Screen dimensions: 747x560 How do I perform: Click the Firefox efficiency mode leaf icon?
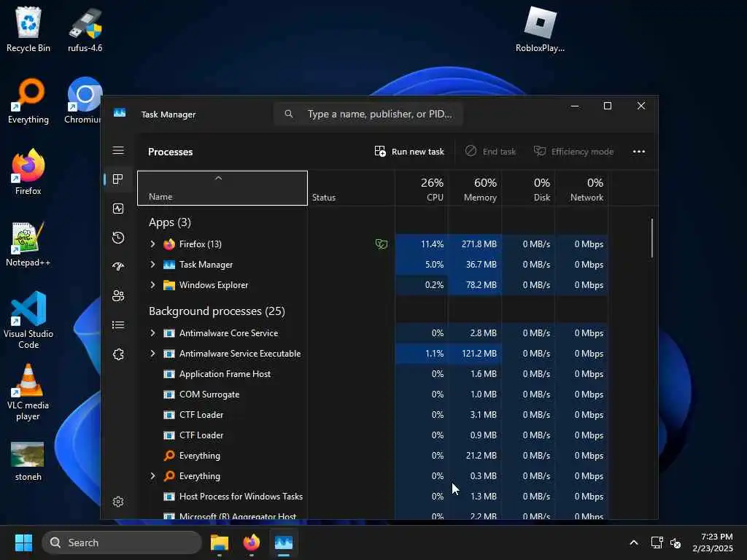pyautogui.click(x=381, y=244)
